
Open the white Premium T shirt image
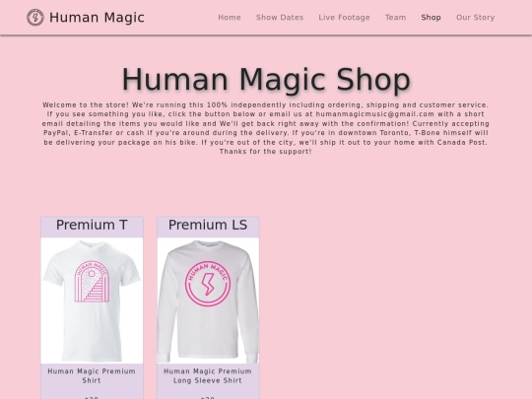[92, 300]
